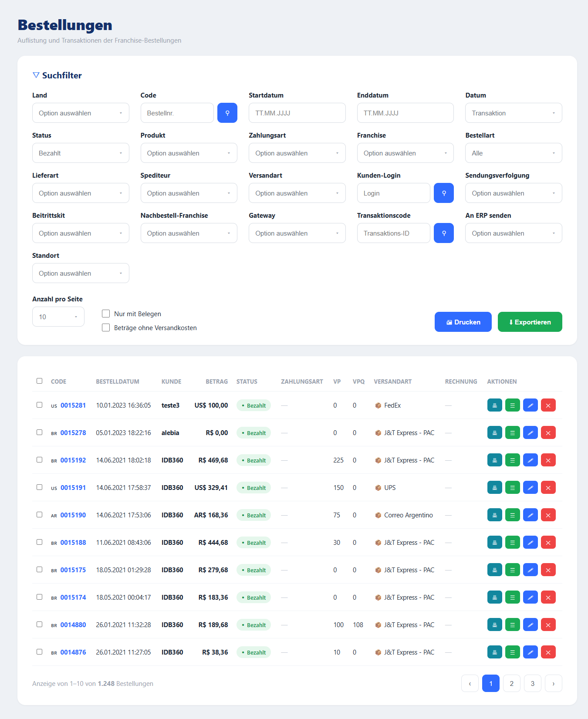Viewport: 588px width, 719px height.
Task: Click the search icon next to Bestellnr. field
Action: click(227, 113)
